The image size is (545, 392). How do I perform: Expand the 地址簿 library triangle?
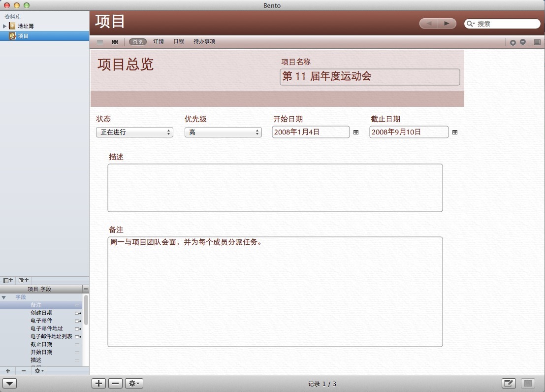coord(5,26)
